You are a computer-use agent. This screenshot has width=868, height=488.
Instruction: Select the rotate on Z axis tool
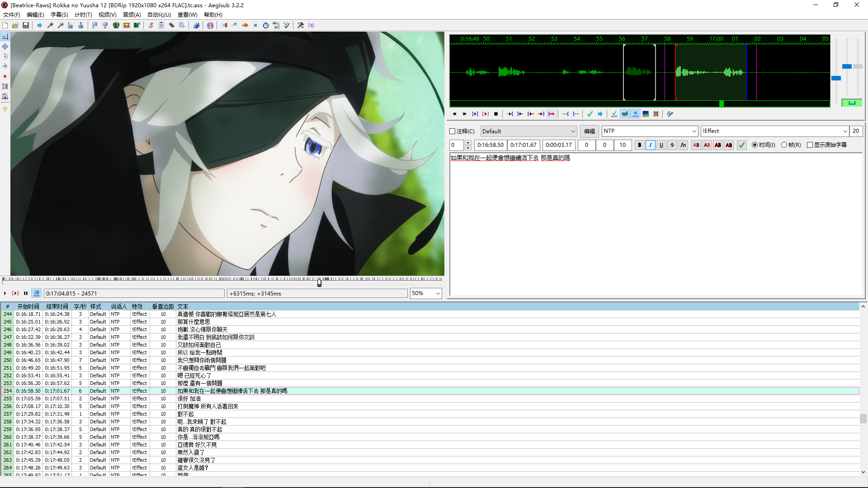5,56
